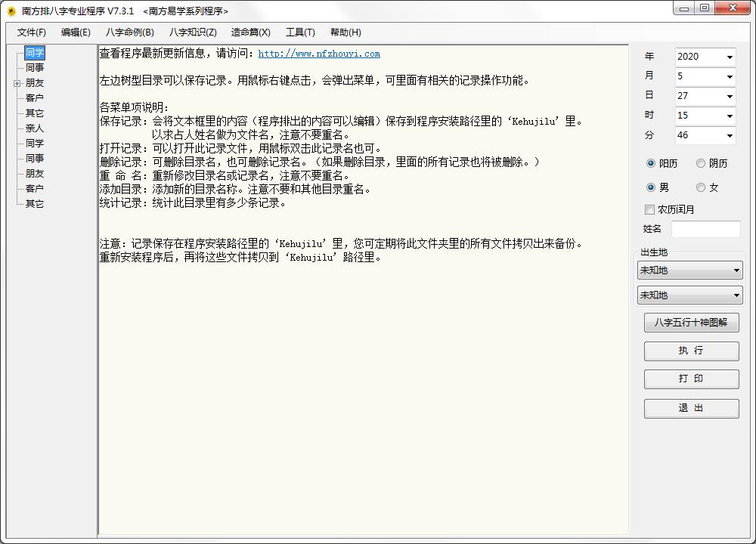Expand the first 出生地 dropdown
756x544 pixels.
pyautogui.click(x=736, y=270)
